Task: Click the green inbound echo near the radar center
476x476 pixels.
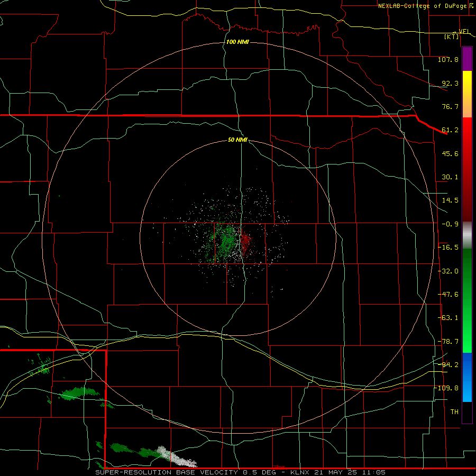Action: click(226, 241)
